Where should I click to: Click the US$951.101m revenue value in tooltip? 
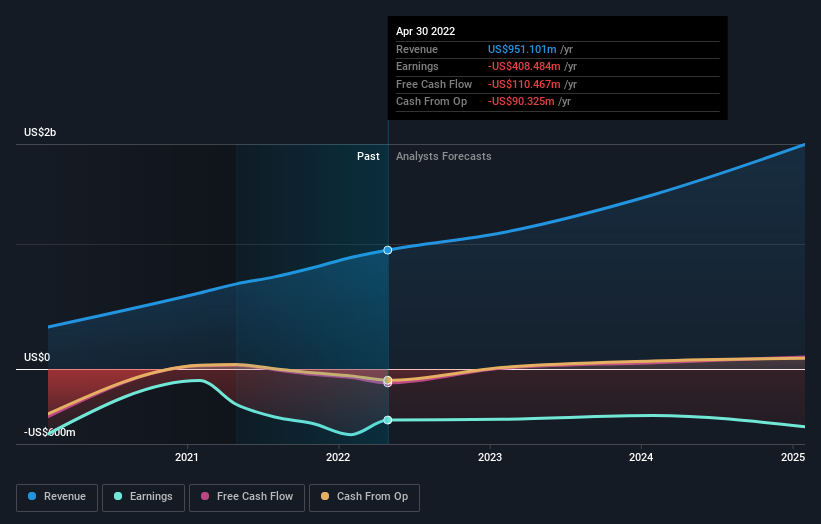[522, 49]
